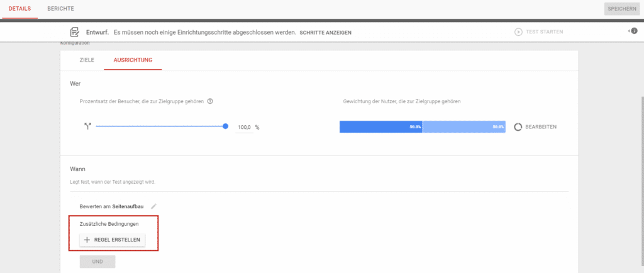Focus the 100,0 percent input field
Screen dimensions: 644x273
tap(245, 127)
